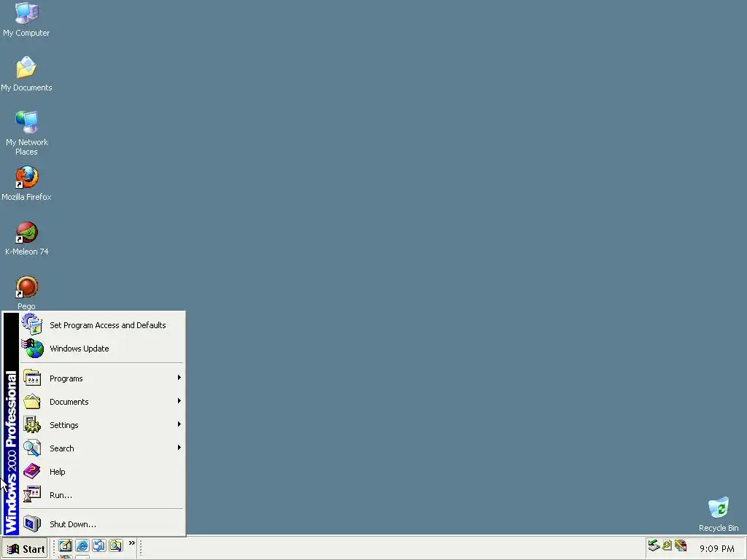Select the Pego desktop shortcut
The height and width of the screenshot is (560, 747).
point(26,292)
